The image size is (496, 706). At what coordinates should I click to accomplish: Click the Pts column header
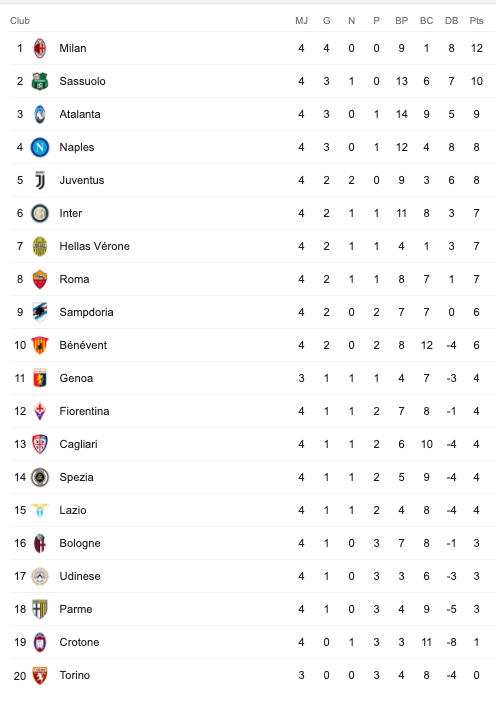click(476, 21)
